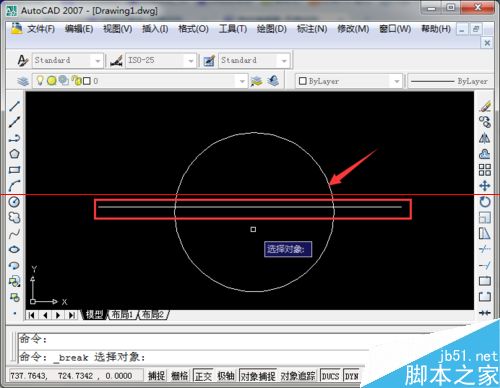Toggle 极轴 polar tracking
This screenshot has width=500, height=388.
pos(226,376)
